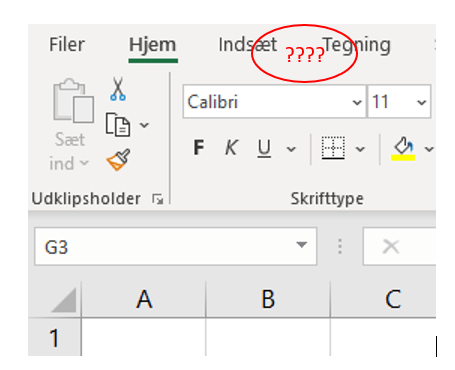Expand the font size dropdown arrow
Screen dimensions: 455x370
pos(422,102)
